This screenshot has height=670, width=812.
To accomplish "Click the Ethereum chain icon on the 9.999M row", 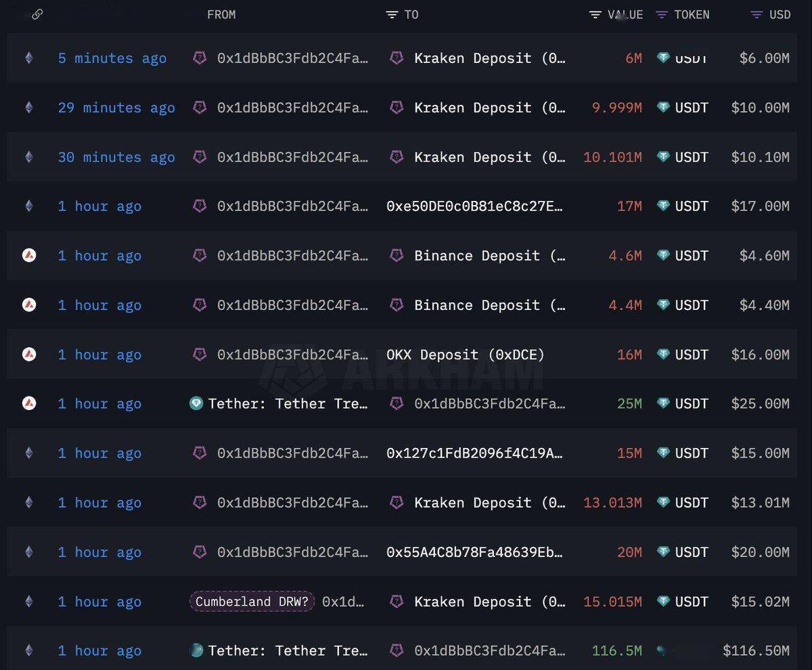I will click(28, 108).
